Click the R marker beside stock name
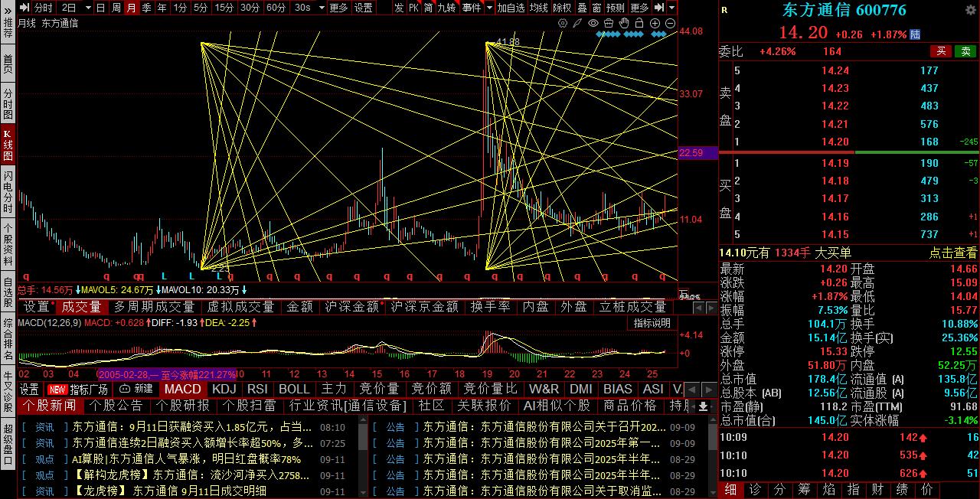This screenshot has width=980, height=499. (x=724, y=10)
